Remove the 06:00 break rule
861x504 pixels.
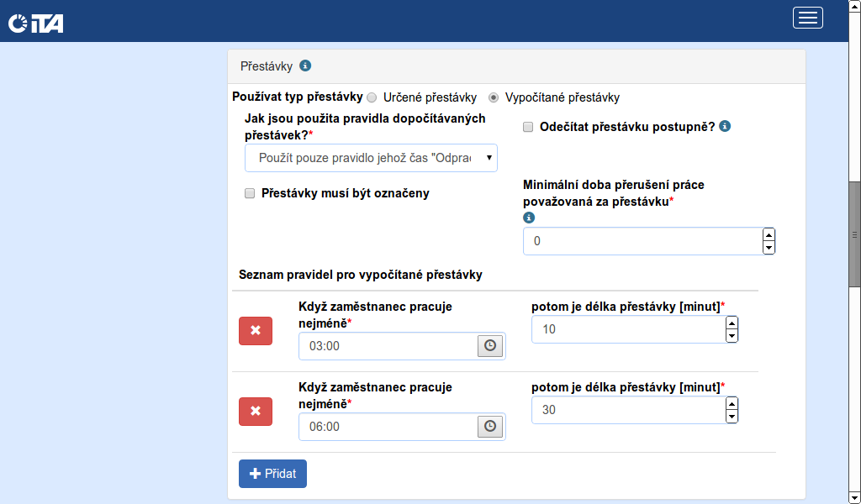pos(256,412)
